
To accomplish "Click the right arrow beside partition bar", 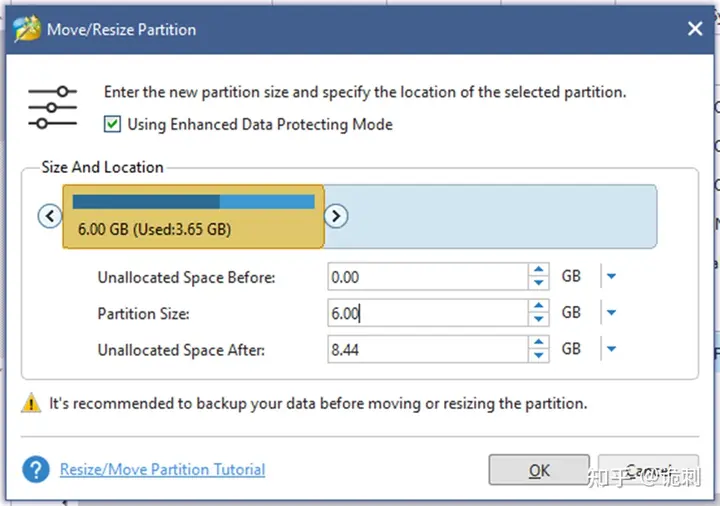I will coord(336,216).
